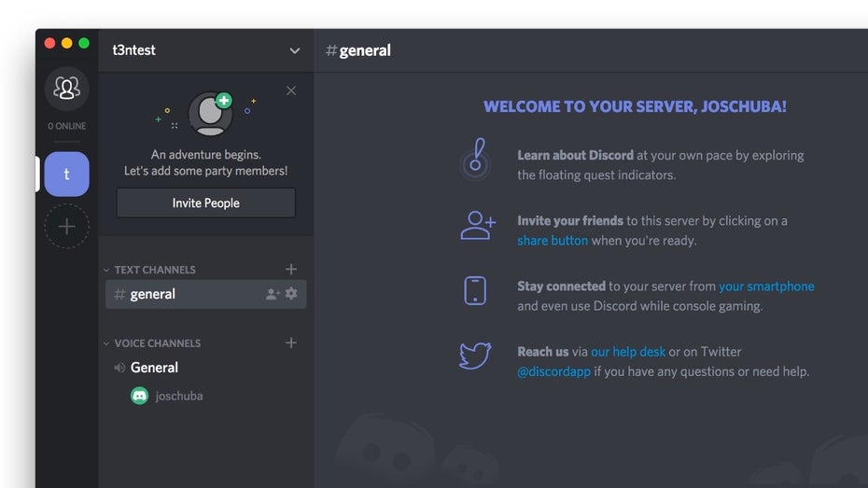Click the Add a Server plus icon

66,227
